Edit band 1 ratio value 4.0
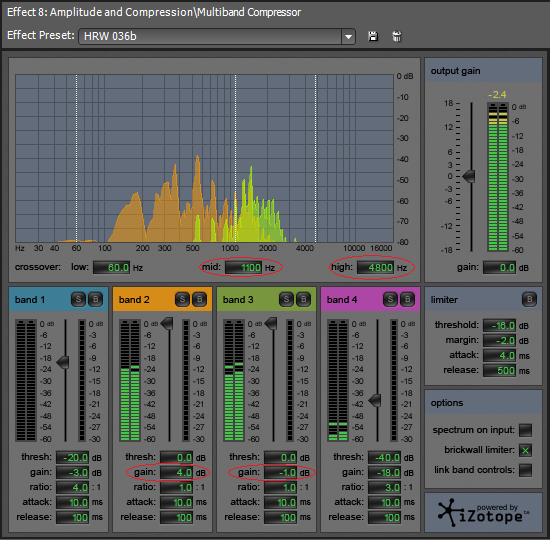The height and width of the screenshot is (540, 550). coord(72,487)
